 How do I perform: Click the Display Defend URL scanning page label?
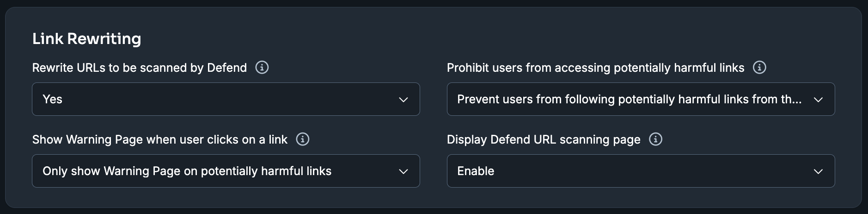(x=544, y=139)
